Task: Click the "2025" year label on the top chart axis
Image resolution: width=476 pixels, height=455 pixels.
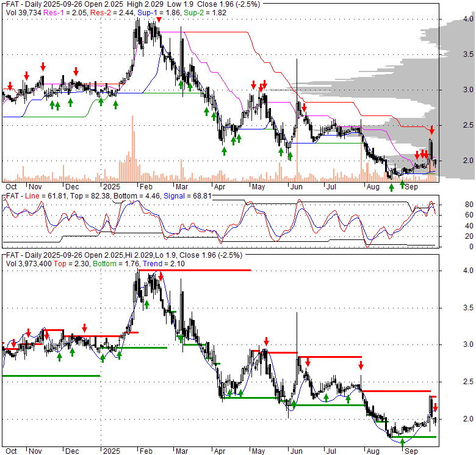Action: tap(112, 187)
